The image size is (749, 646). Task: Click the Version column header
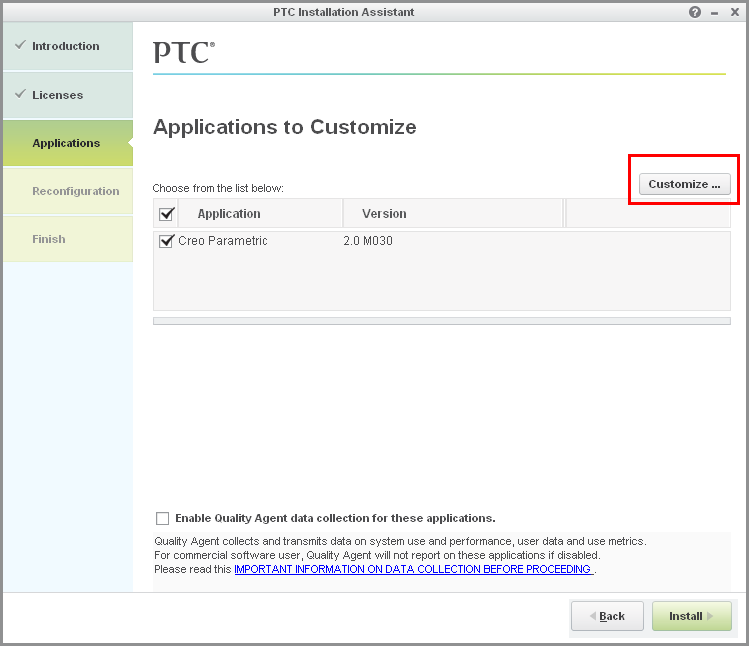click(x=453, y=214)
